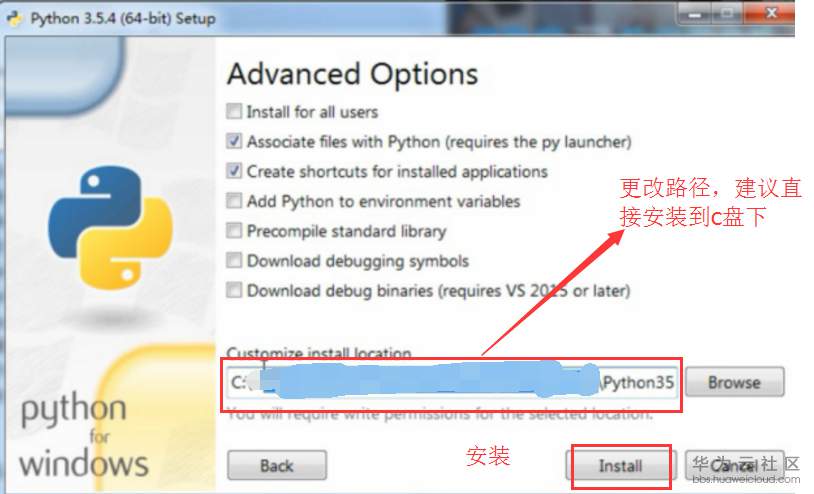Click the Advanced Options heading
Viewport: 814px width, 494px height.
point(352,74)
